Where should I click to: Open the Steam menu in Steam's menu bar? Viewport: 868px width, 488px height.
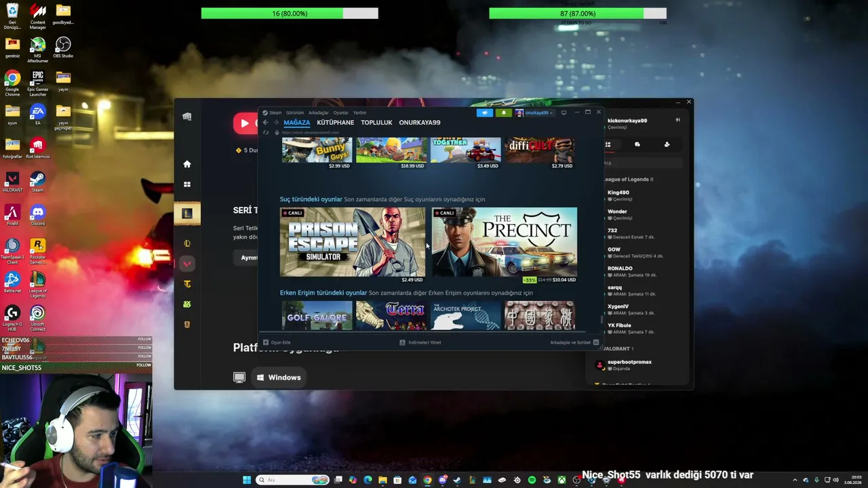tap(275, 113)
